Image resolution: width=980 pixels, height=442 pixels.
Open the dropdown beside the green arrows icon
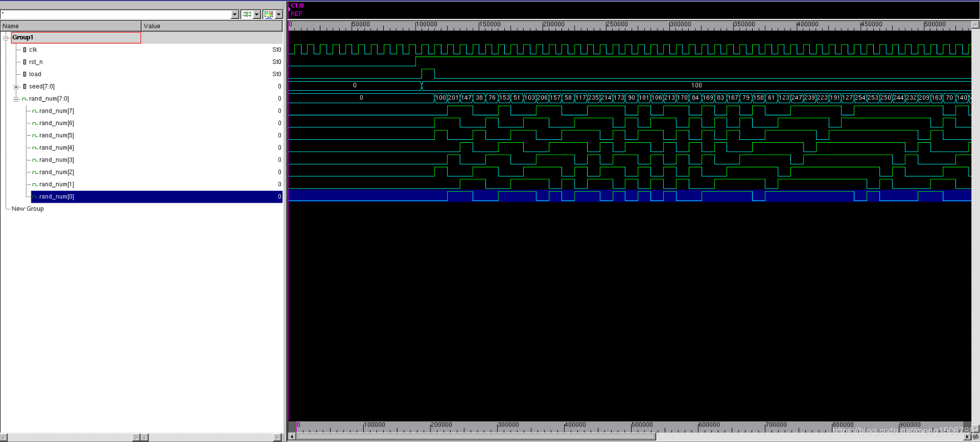click(x=257, y=14)
